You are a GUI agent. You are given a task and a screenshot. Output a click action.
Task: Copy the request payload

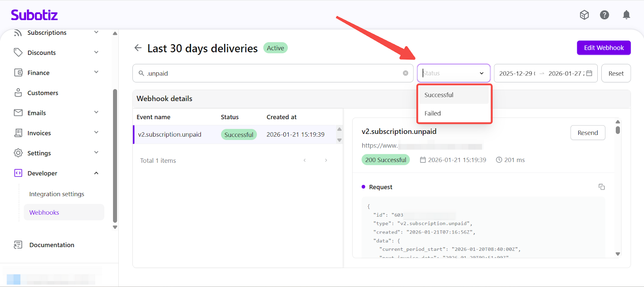[601, 187]
